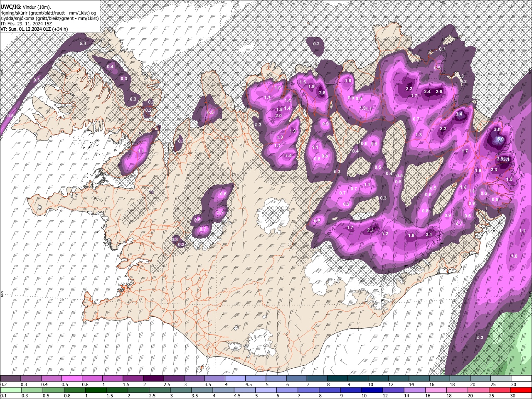Select the darkest purple swatch on the snow scale
The height and width of the screenshot is (399, 532).
click(154, 378)
